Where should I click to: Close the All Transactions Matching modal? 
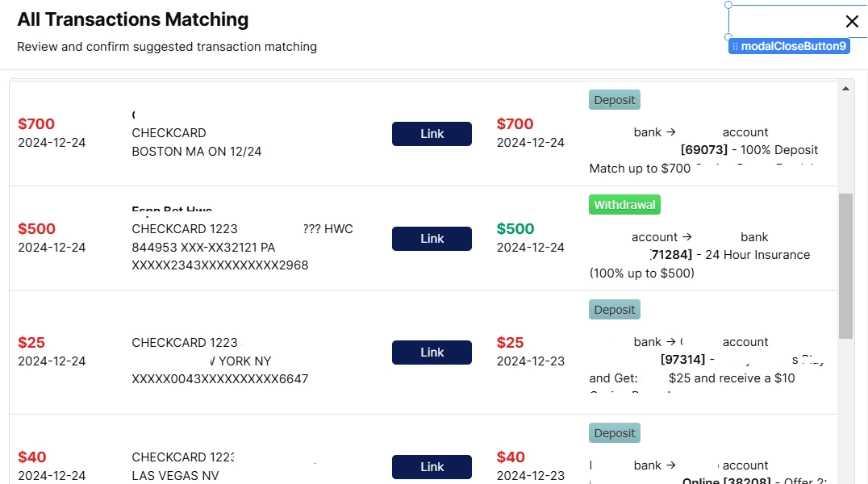[852, 22]
